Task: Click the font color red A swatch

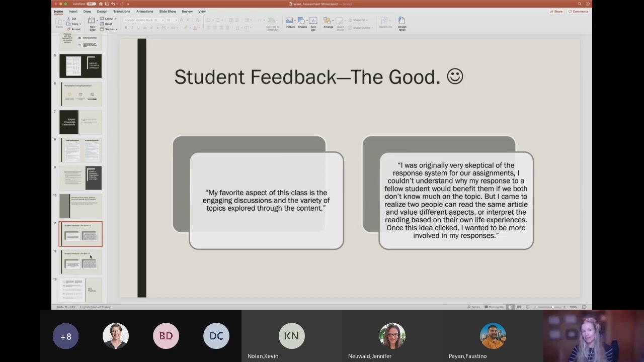Action: point(195,28)
